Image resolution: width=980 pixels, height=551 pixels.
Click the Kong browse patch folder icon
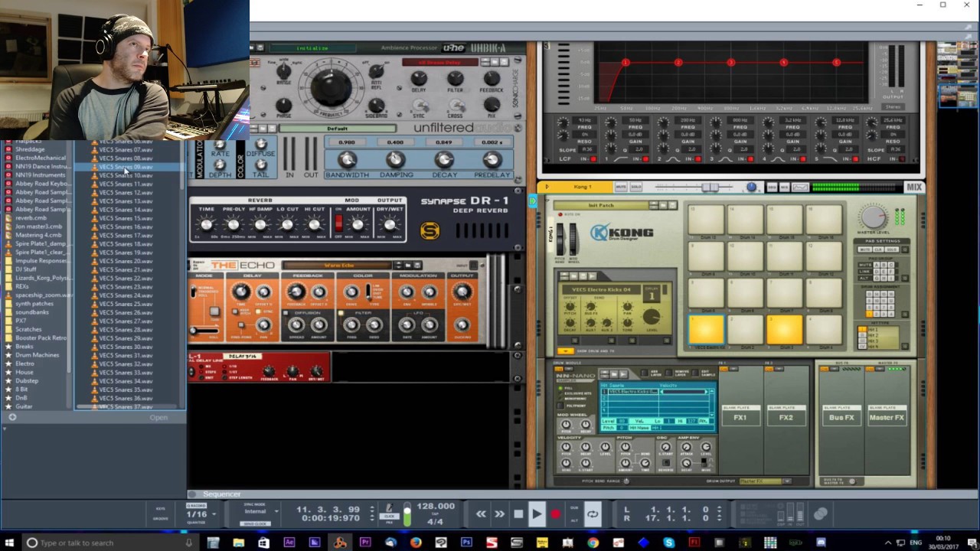[662, 205]
